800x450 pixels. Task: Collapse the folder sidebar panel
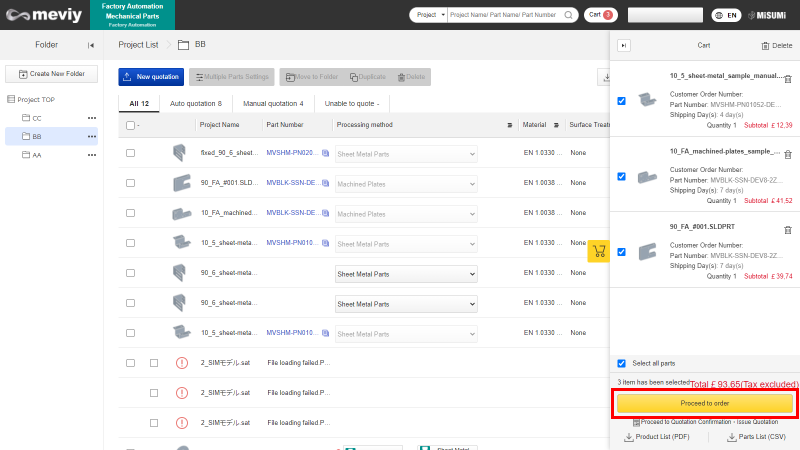click(91, 45)
